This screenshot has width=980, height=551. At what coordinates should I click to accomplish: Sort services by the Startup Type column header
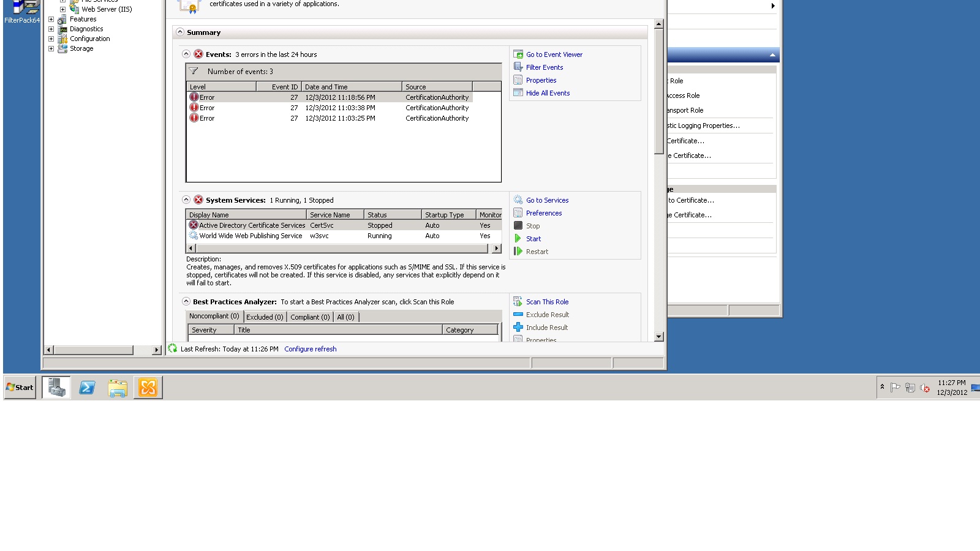coord(448,215)
